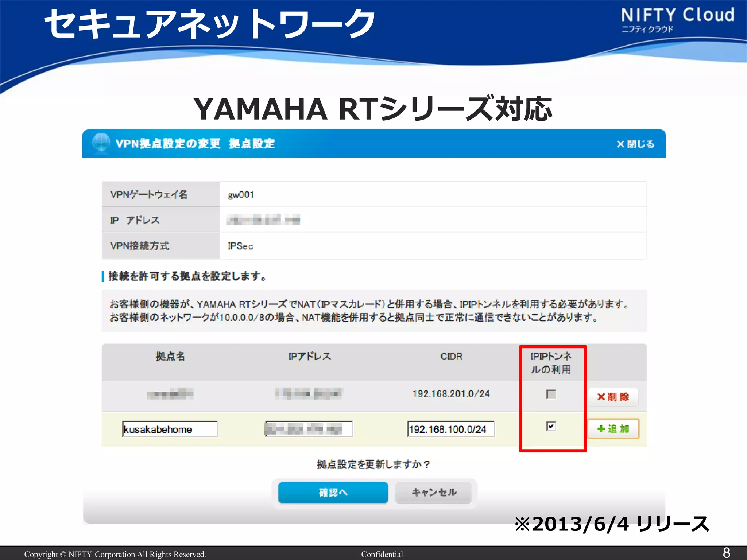Click the YAMAHA RTシリーズ notice text
Viewport: 747px width, 560px height.
pos(369,311)
